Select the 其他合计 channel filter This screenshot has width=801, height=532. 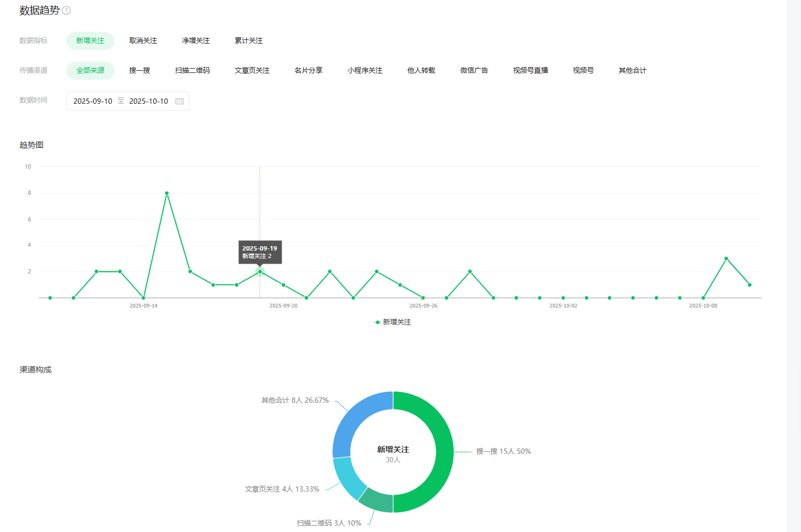[x=632, y=71]
